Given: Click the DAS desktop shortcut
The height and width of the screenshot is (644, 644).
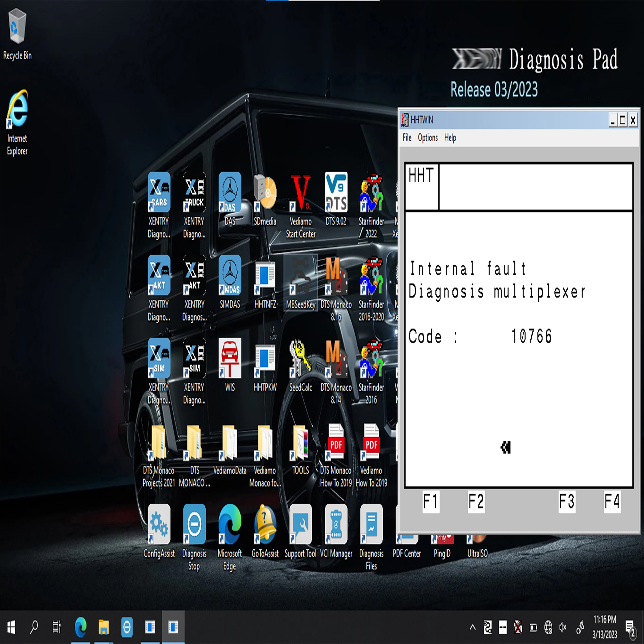Looking at the screenshot, I should [x=230, y=199].
